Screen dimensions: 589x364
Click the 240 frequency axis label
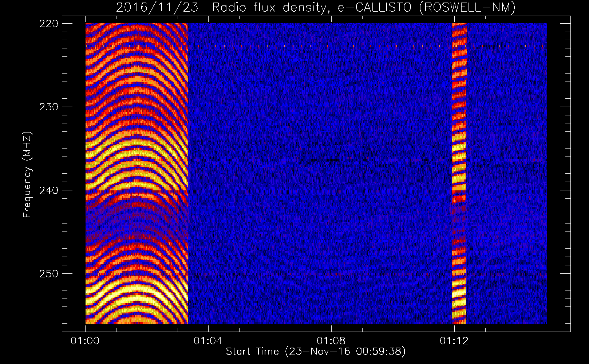[48, 190]
